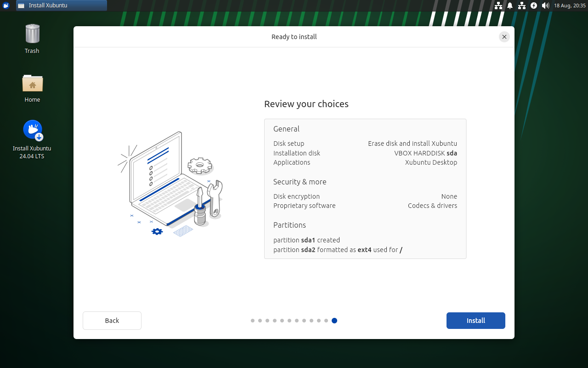Click the 'VBOX HARDDISK sda' value
Image resolution: width=588 pixels, height=368 pixels.
tap(426, 153)
